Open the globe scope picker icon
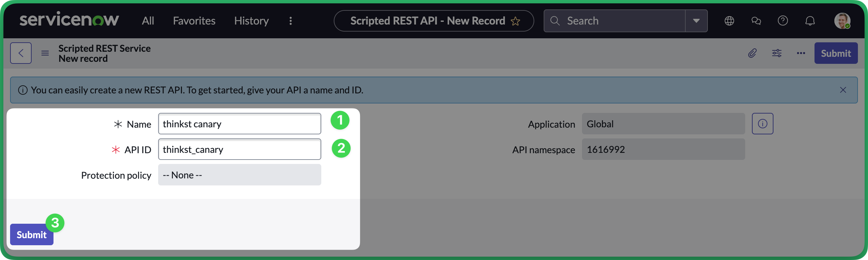Viewport: 868px width, 260px height. tap(729, 21)
